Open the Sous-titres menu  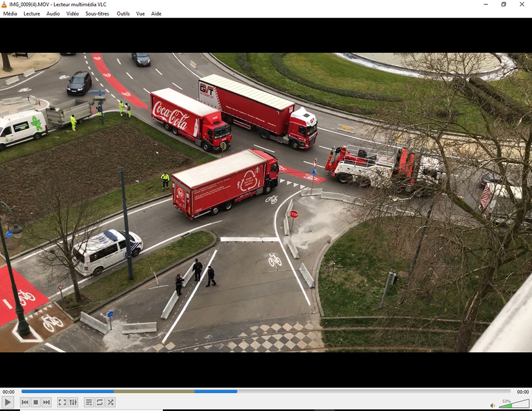coord(97,13)
